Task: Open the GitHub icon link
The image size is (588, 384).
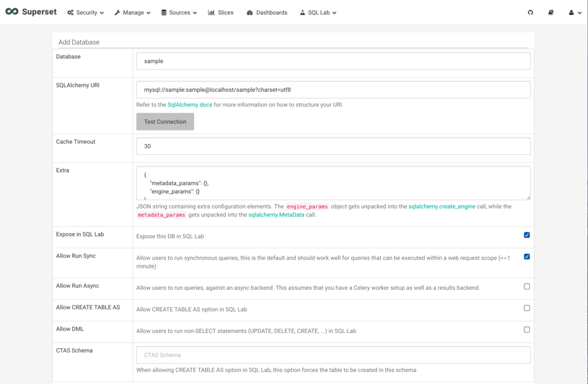Action: coord(530,13)
